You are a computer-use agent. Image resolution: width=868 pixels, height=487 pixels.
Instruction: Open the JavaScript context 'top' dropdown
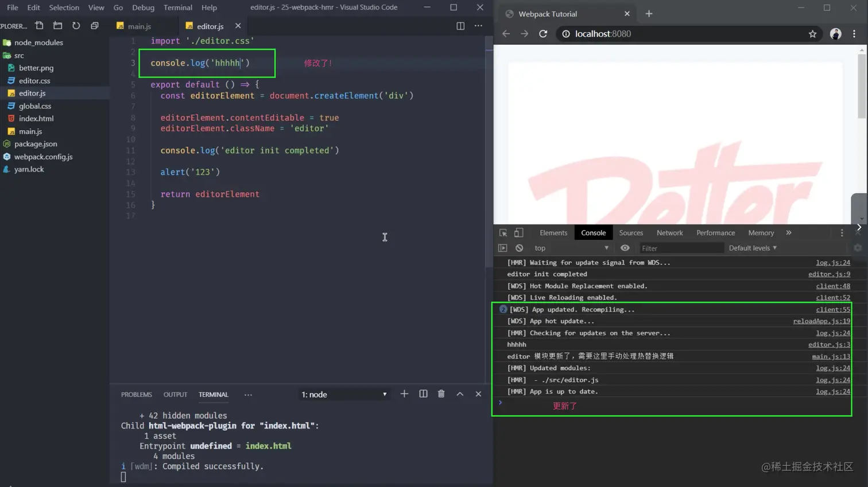(x=571, y=248)
